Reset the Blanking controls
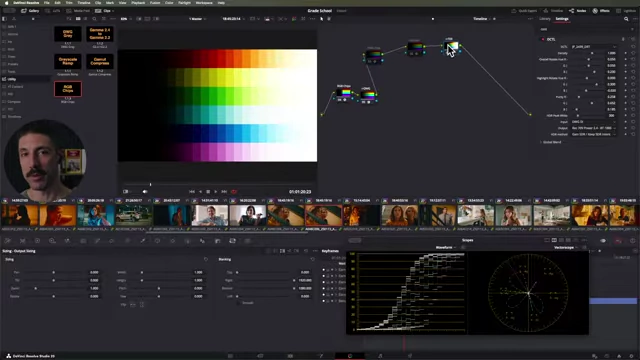640x360 pixels. (313, 259)
